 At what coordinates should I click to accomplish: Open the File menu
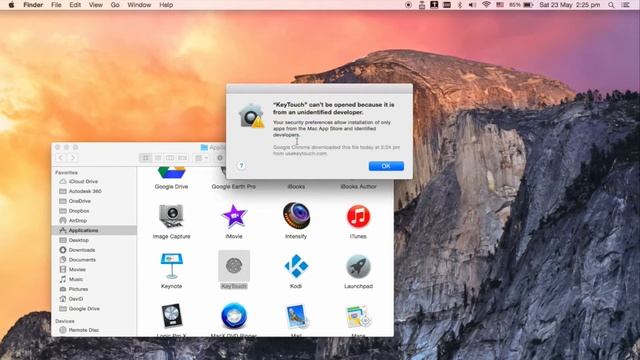click(x=56, y=5)
